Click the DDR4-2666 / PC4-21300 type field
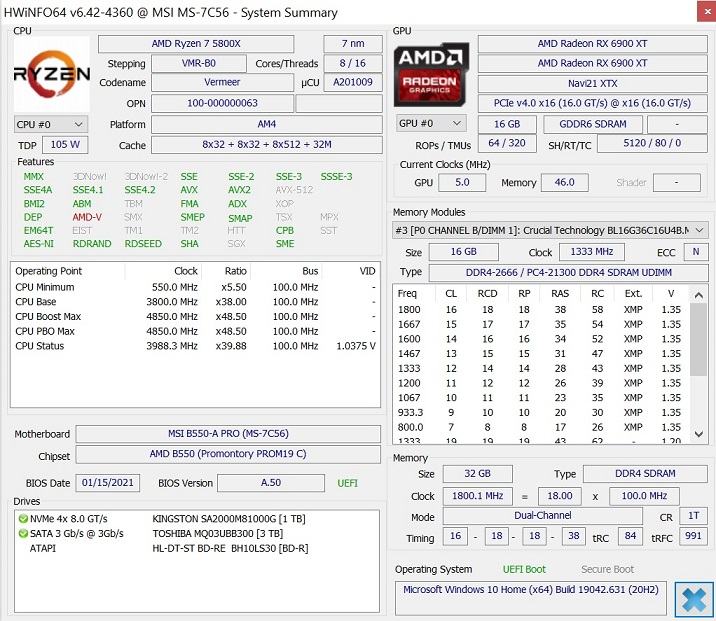Viewport: 716px width, 621px height. tap(569, 273)
